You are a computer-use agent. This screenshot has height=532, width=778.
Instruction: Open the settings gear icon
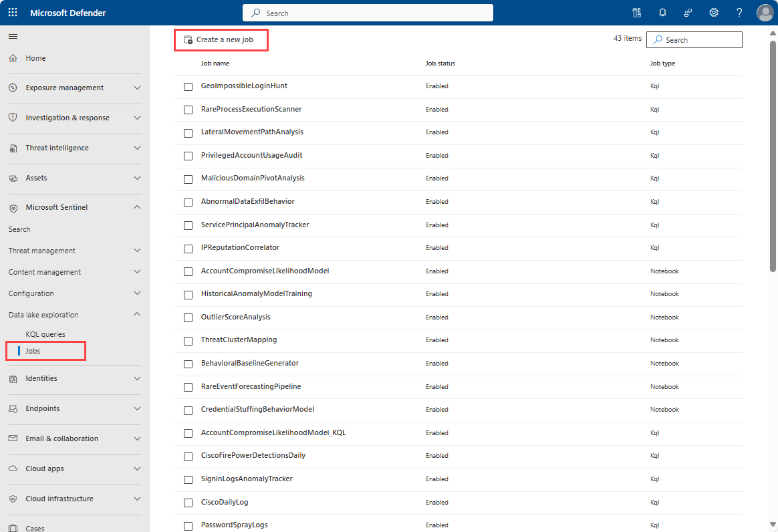pos(713,13)
